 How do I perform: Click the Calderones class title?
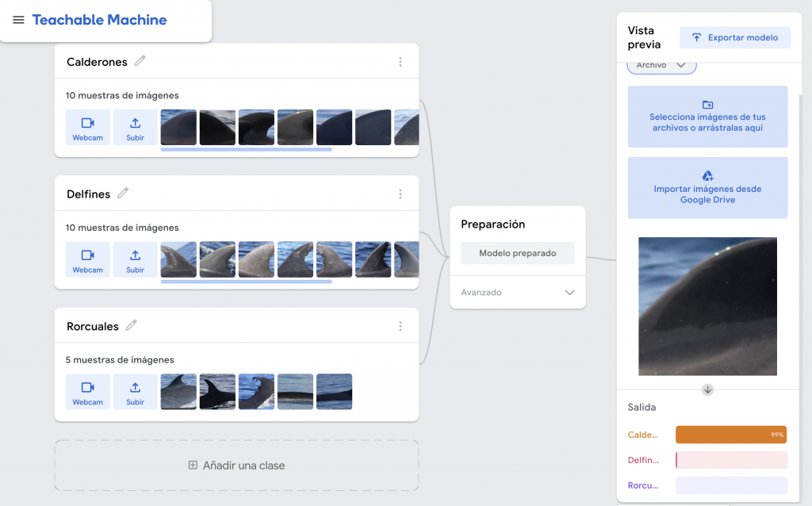pyautogui.click(x=97, y=62)
